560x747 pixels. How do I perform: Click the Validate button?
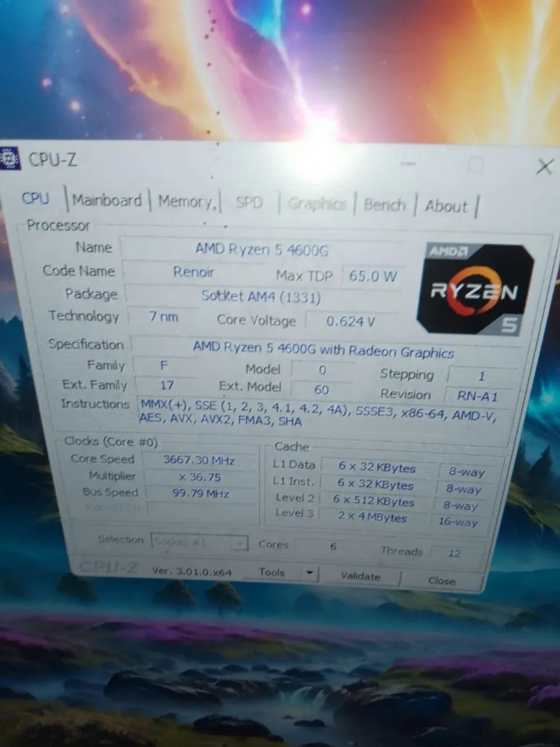[x=360, y=576]
